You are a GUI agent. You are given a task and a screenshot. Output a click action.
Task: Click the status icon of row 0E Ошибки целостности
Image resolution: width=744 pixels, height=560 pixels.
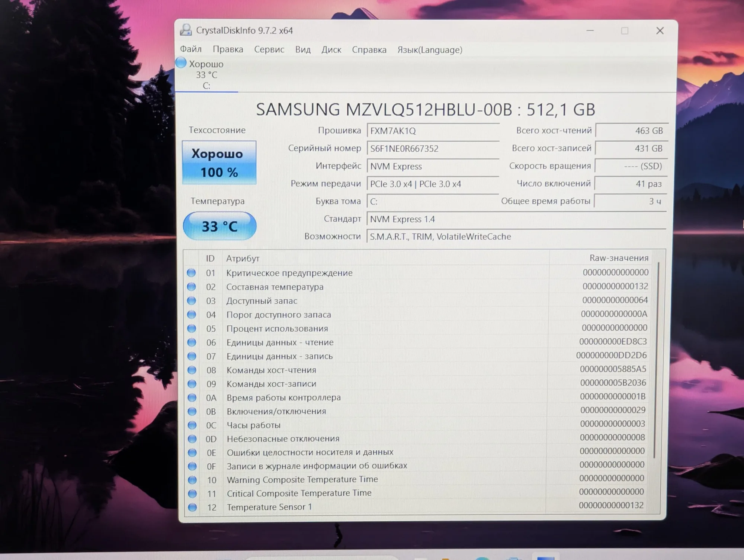click(x=192, y=453)
